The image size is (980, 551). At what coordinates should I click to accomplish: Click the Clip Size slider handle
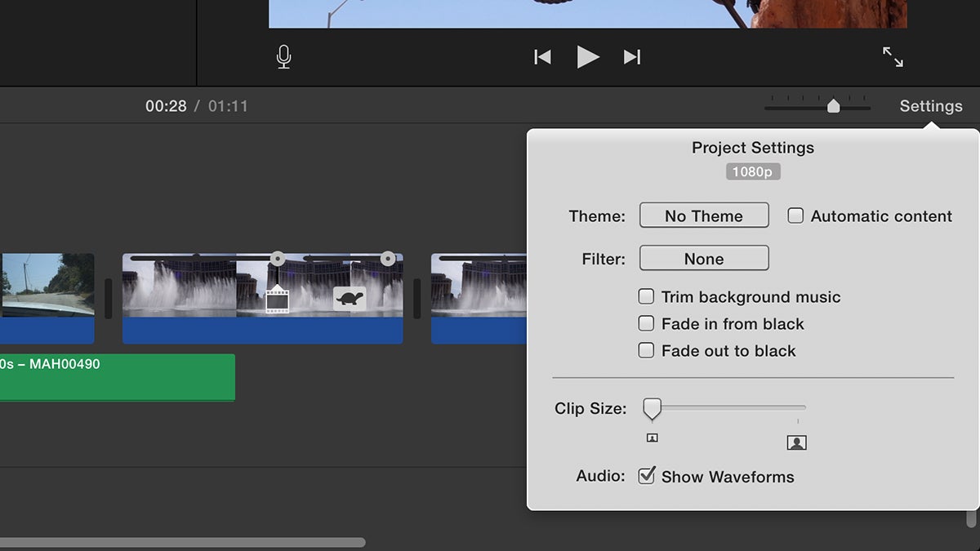point(652,408)
